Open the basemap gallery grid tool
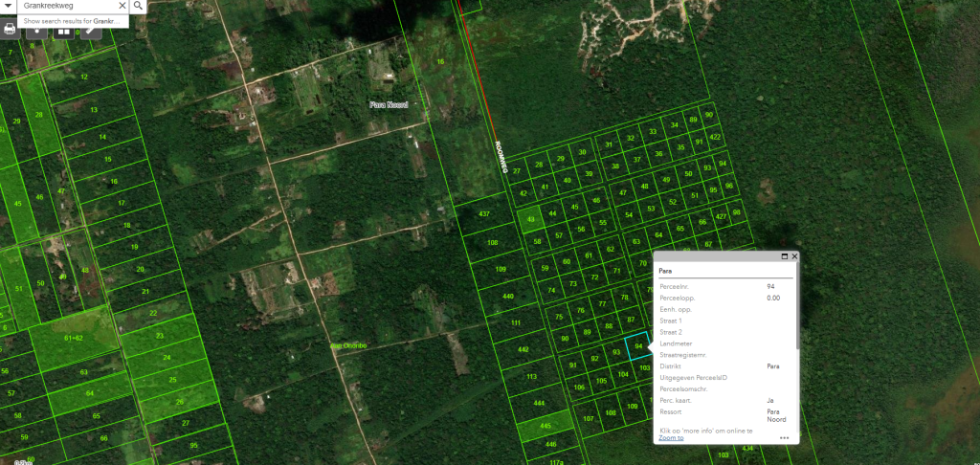Viewport: 980px width, 465px height. click(x=64, y=29)
